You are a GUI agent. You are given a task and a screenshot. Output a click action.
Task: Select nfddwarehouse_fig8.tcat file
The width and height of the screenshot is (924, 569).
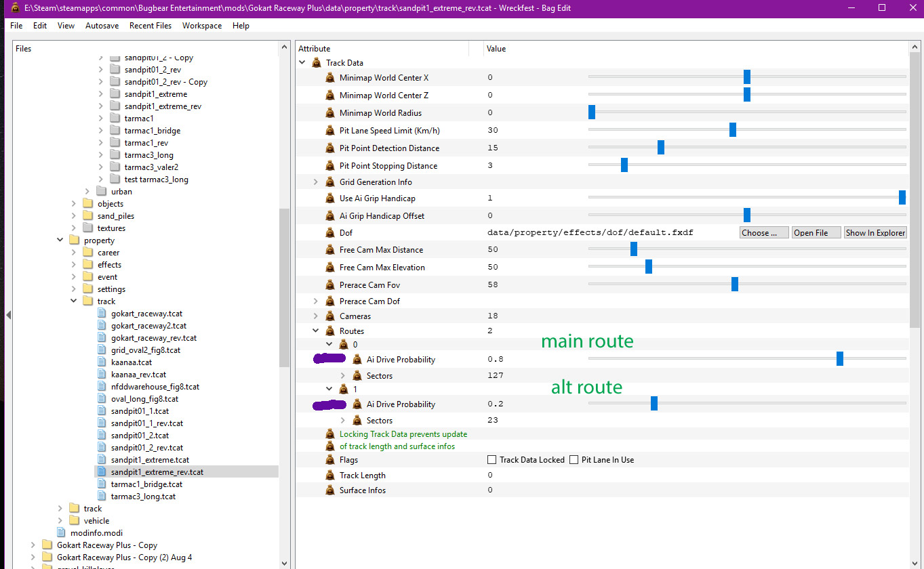[155, 387]
